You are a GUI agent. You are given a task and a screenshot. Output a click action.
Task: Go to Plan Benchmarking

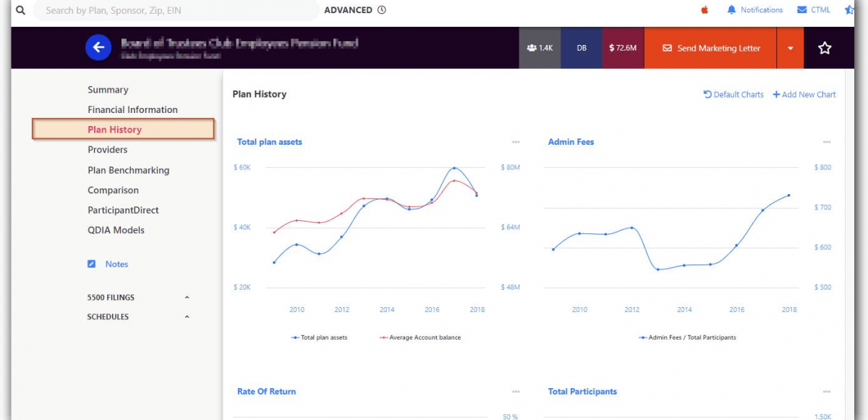(x=128, y=170)
